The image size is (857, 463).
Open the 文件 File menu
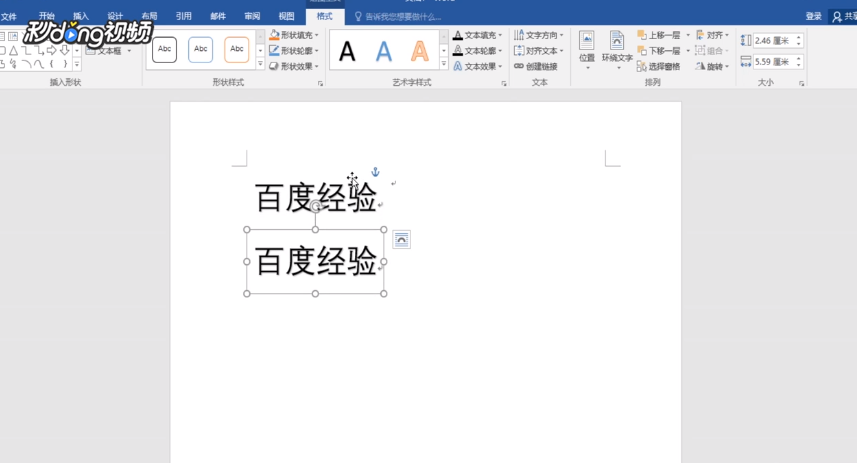tap(9, 16)
